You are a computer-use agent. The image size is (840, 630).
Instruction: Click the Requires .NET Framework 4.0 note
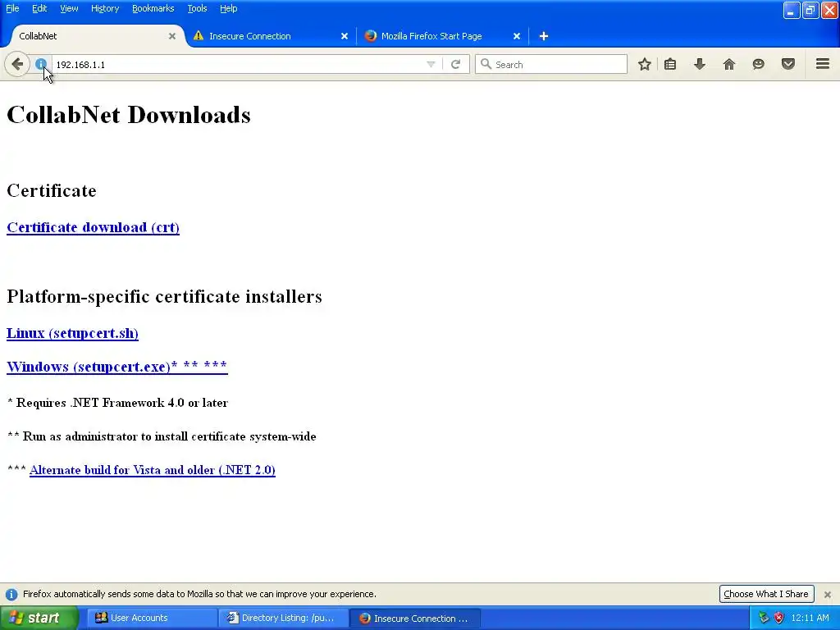[118, 403]
